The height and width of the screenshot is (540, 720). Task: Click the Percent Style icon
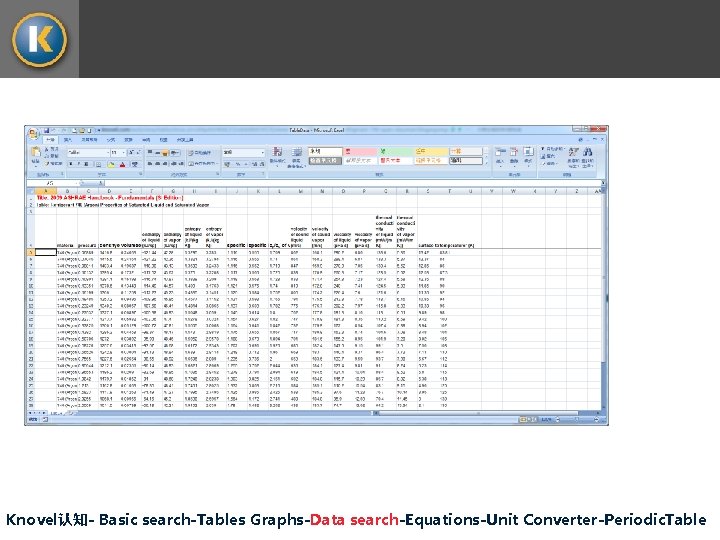(x=238, y=164)
